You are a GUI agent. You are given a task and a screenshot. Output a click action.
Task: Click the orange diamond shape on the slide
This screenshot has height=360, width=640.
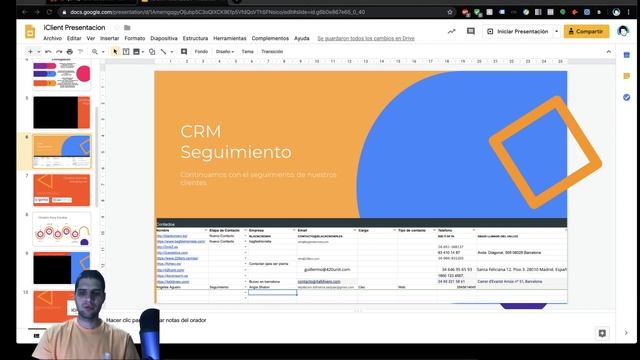[x=545, y=152]
